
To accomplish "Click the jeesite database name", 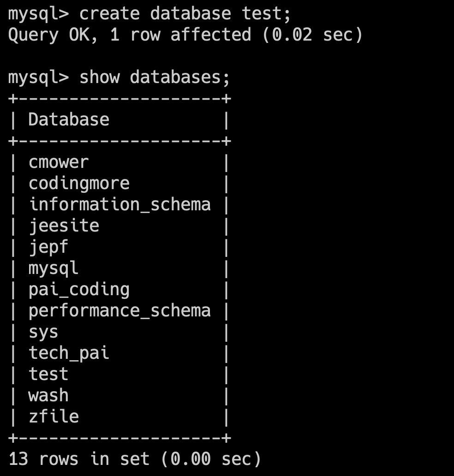I will [64, 226].
